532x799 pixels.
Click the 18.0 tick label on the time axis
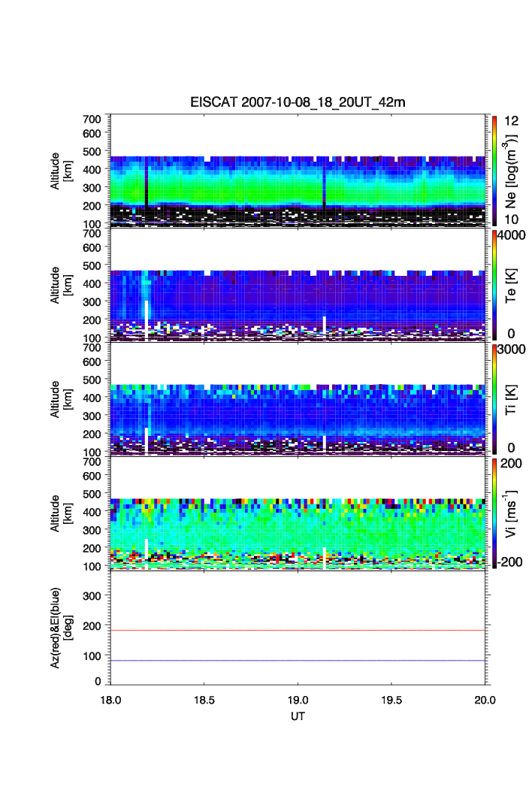(111, 700)
